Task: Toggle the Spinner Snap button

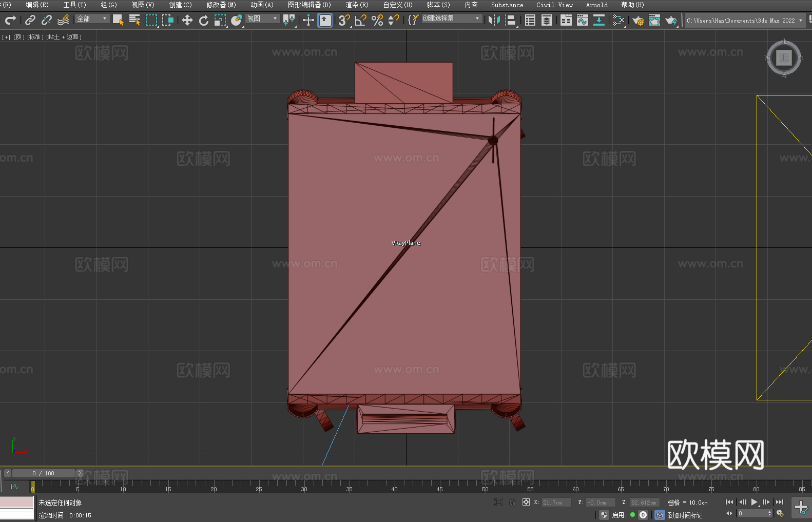Action: click(394, 20)
